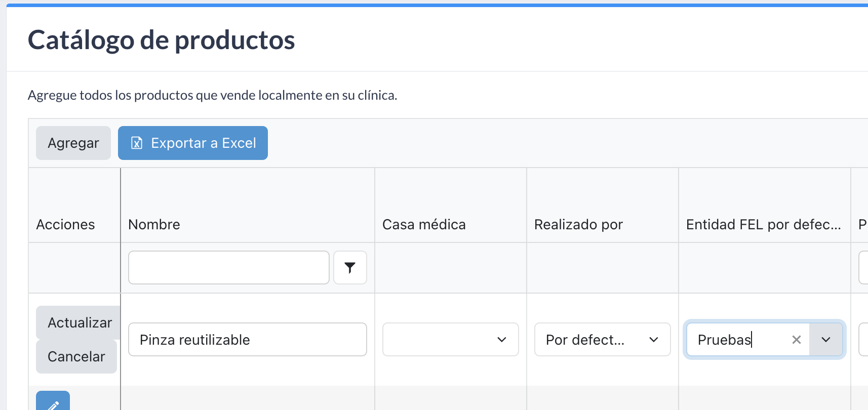The width and height of the screenshot is (868, 410).
Task: Click the Excel file icon on export button
Action: click(x=137, y=143)
